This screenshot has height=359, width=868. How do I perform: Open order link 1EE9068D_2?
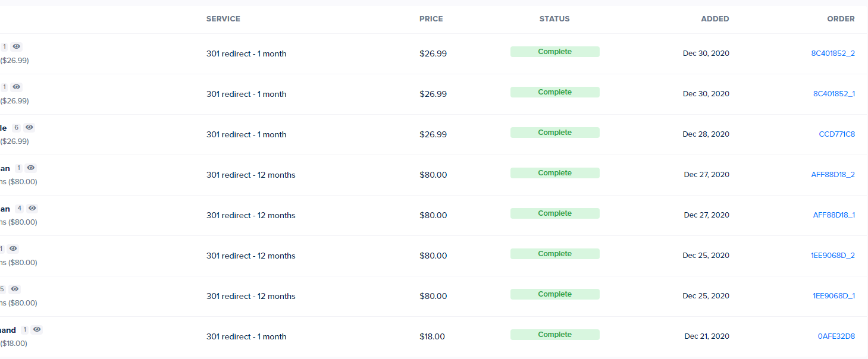[833, 256]
